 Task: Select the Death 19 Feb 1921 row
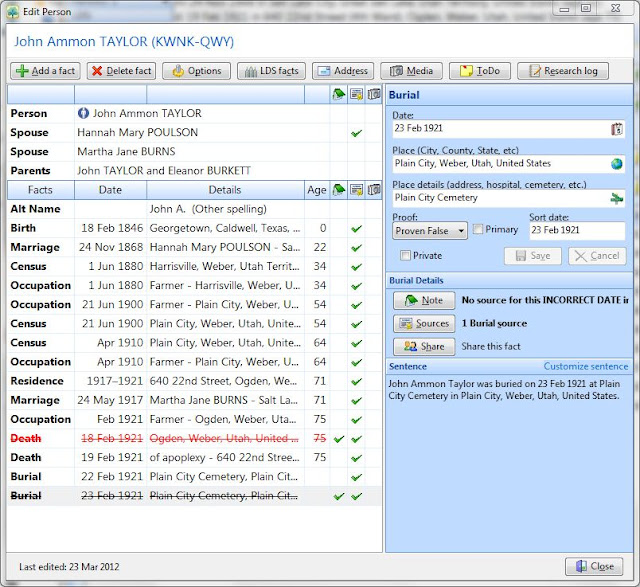pos(194,458)
